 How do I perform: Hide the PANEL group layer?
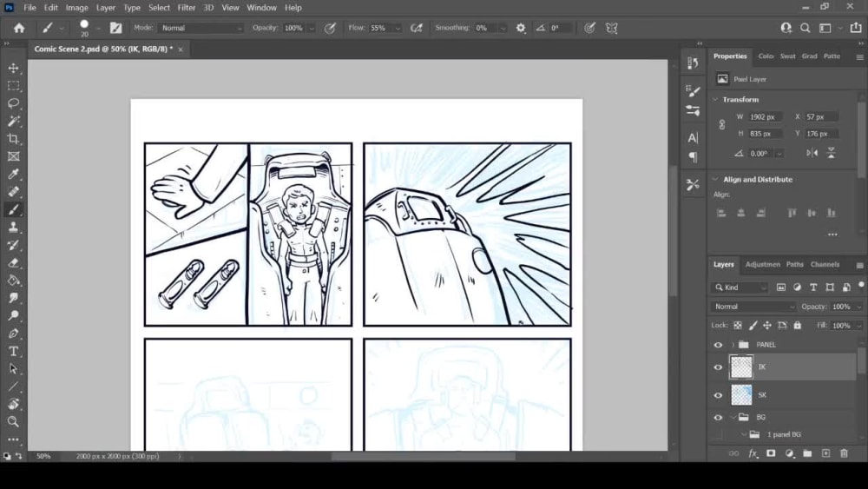point(718,345)
